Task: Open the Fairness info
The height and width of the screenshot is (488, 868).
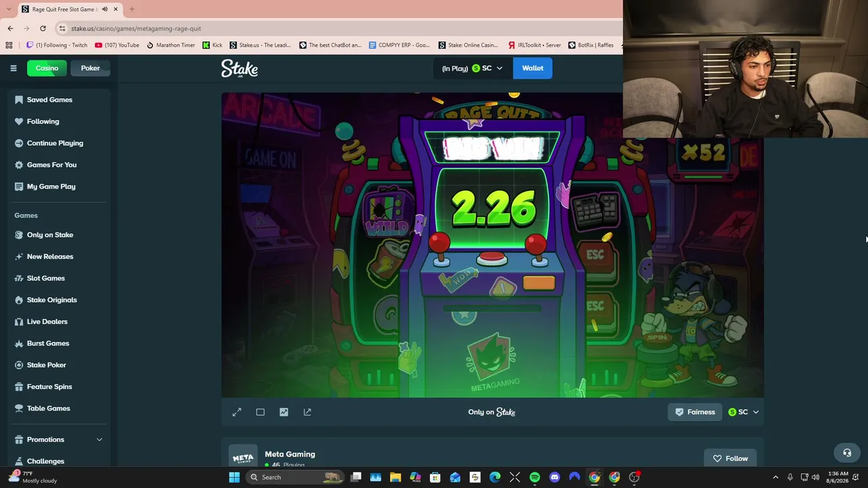Action: [695, 412]
